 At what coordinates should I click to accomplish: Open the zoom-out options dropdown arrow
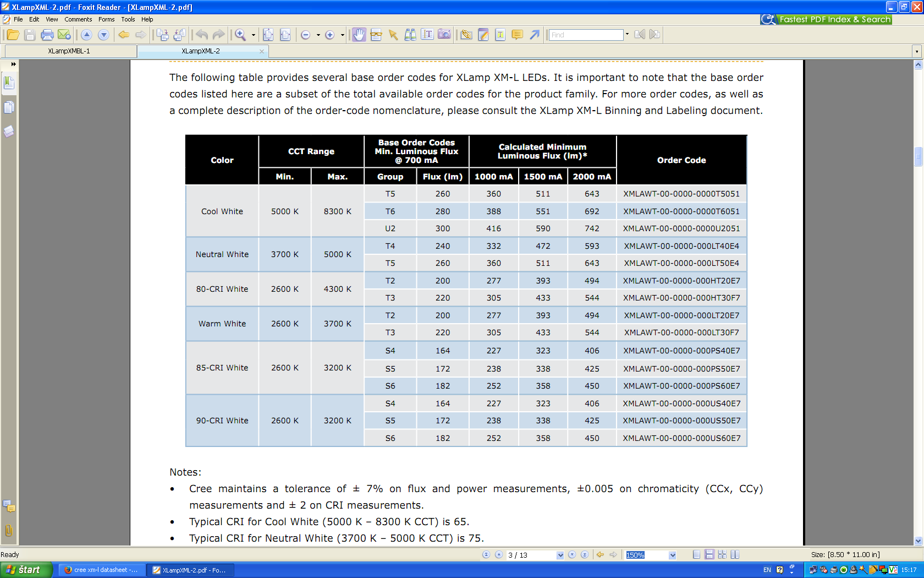pos(318,35)
